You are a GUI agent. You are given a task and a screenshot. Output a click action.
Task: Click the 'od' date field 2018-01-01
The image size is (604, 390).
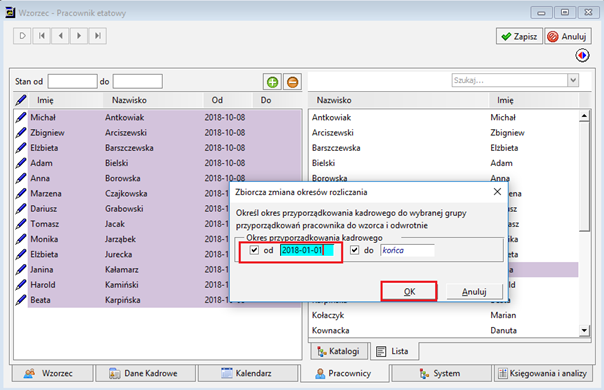point(307,250)
